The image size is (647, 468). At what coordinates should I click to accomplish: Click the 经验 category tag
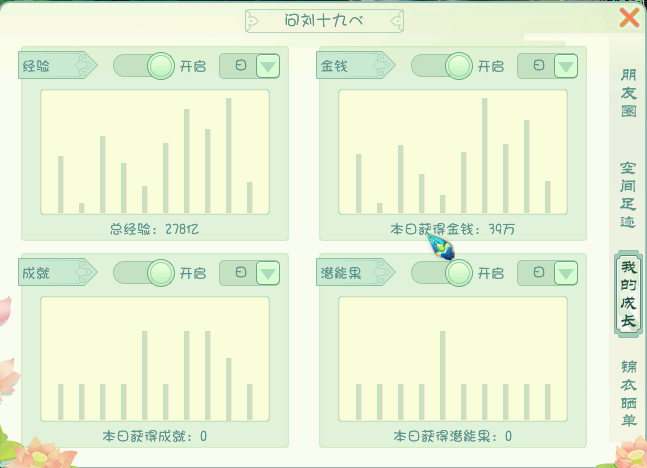[55, 66]
